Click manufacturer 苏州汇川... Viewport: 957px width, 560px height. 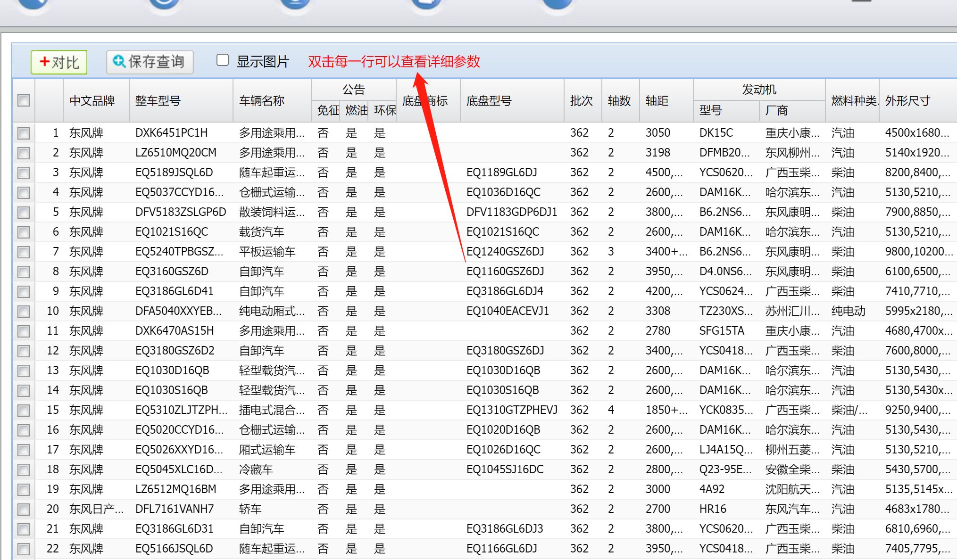(x=792, y=311)
